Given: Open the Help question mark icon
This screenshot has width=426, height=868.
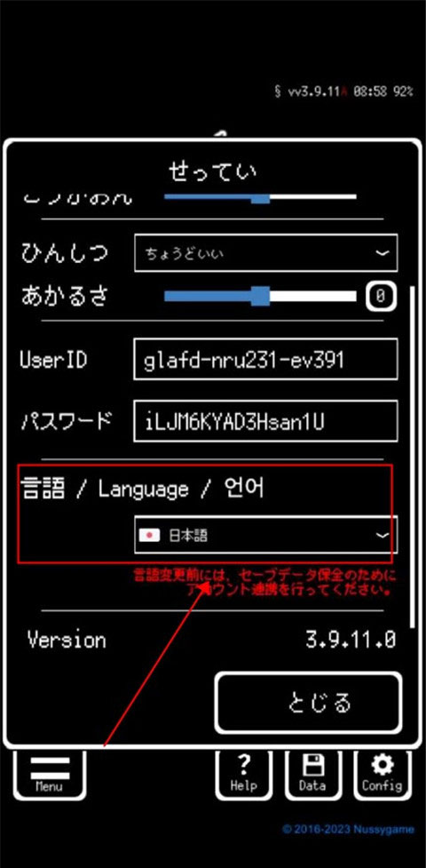Looking at the screenshot, I should point(243,775).
